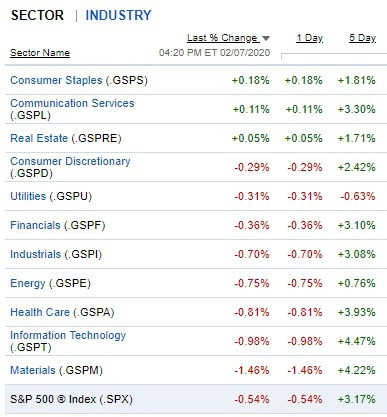Open the Utilities sector link
This screenshot has width=387, height=417.
(28, 196)
